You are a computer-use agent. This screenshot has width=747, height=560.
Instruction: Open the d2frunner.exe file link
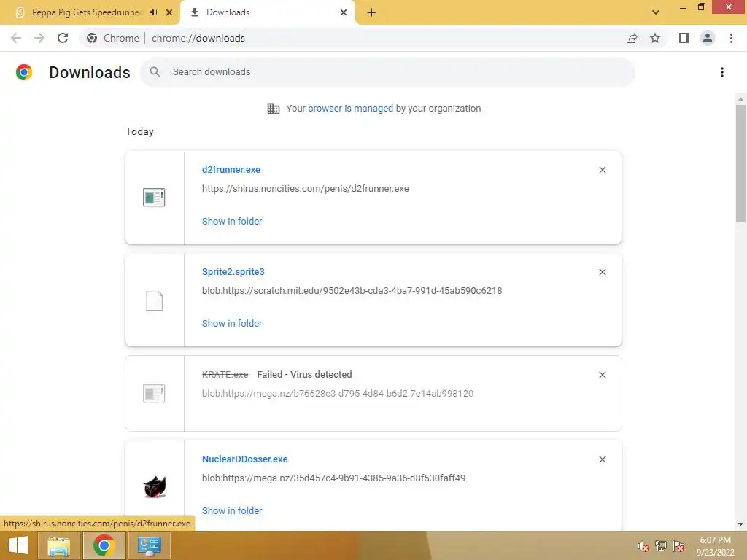point(231,169)
